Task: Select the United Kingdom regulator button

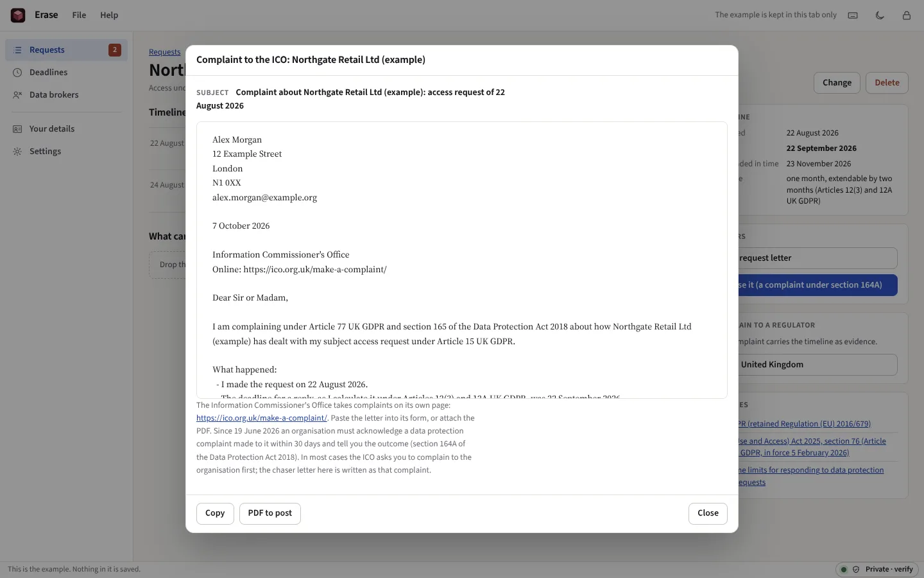Action: point(818,365)
